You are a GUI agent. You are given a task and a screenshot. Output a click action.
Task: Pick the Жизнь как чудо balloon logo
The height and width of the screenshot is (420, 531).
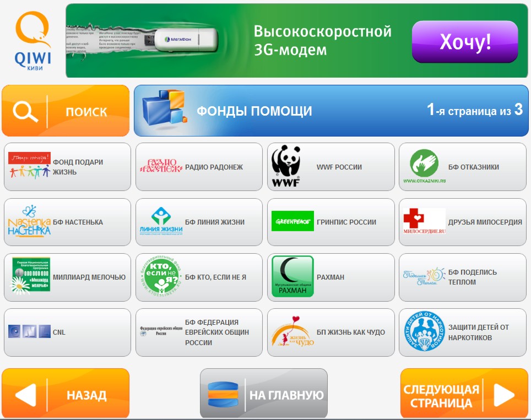click(x=292, y=332)
